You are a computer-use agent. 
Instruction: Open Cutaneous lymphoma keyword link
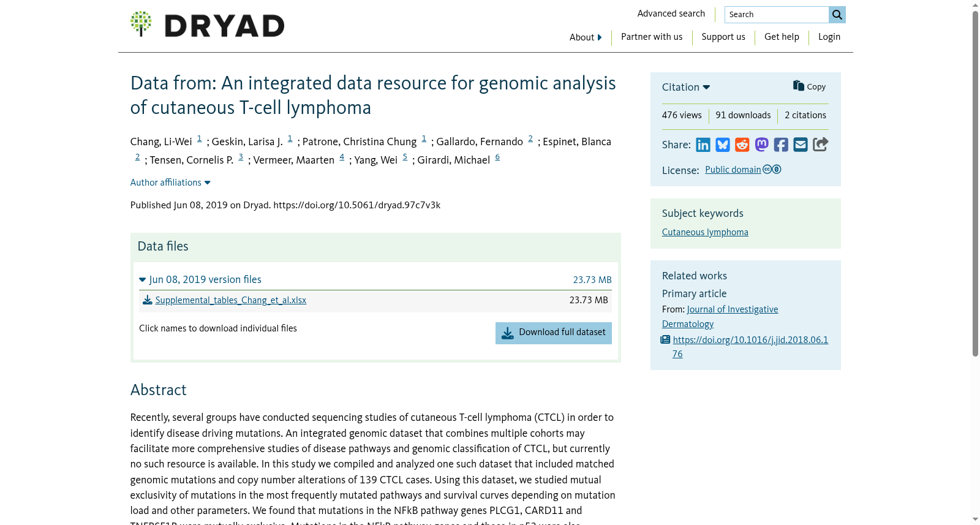click(705, 232)
